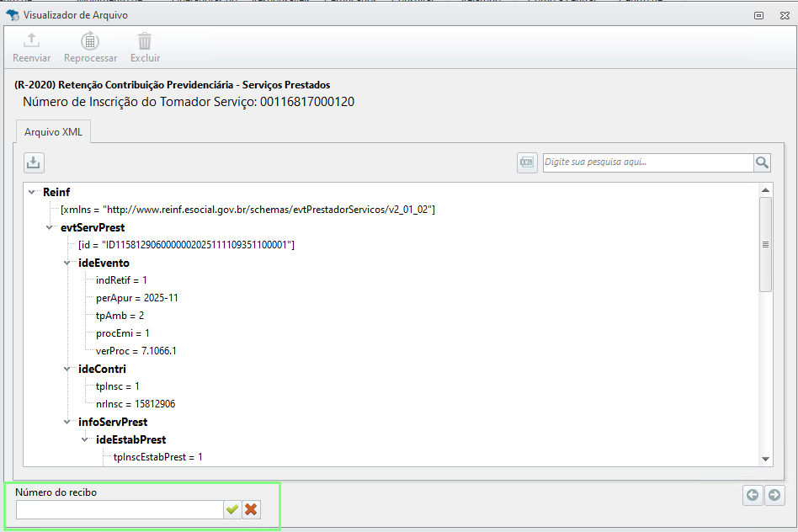Select the xmlns attribute row

tap(247, 210)
